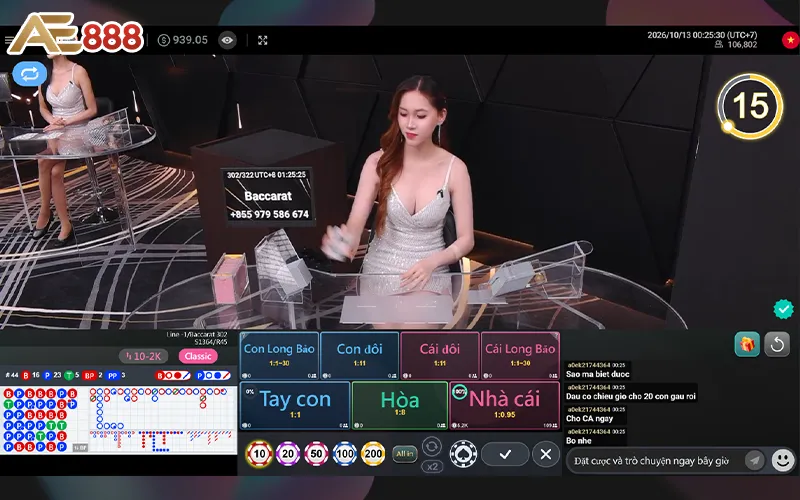Switch table using blue swap arrows icon
The height and width of the screenshot is (500, 800).
30,74
